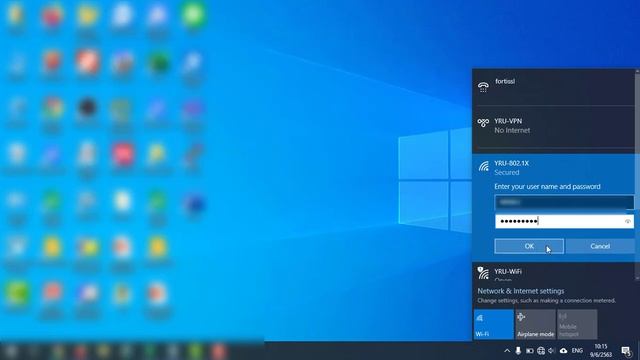Select the fortissl network name
Image resolution: width=640 pixels, height=360 pixels.
(x=505, y=81)
